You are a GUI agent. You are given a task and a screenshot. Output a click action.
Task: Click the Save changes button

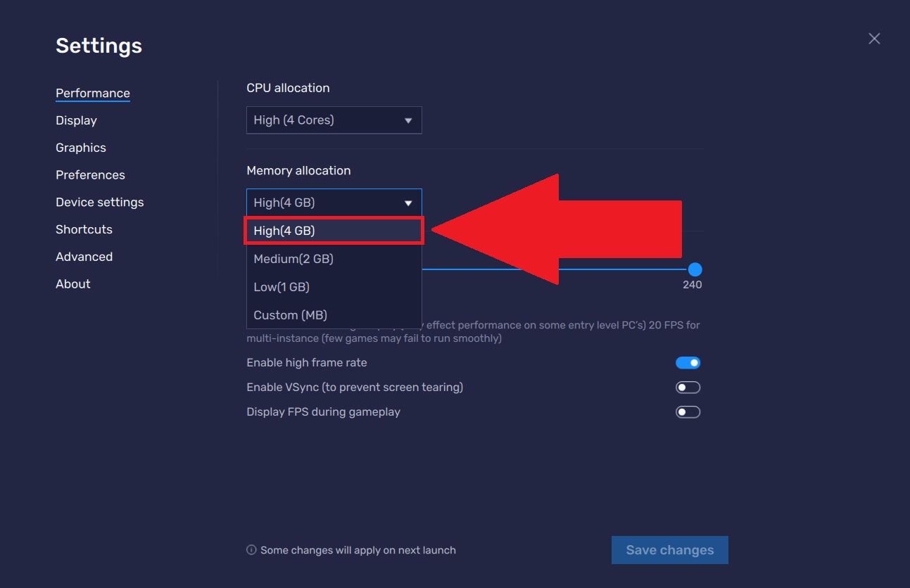pyautogui.click(x=670, y=550)
